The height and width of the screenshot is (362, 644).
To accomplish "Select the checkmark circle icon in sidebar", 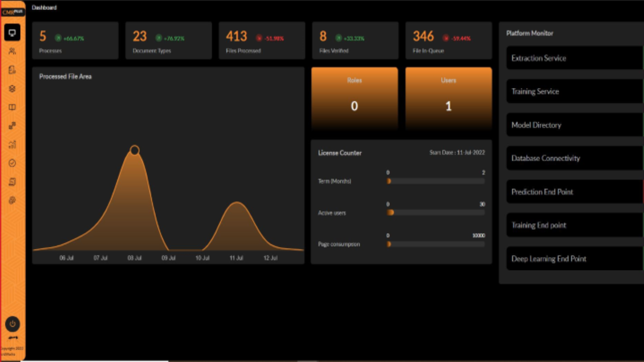I will point(13,163).
